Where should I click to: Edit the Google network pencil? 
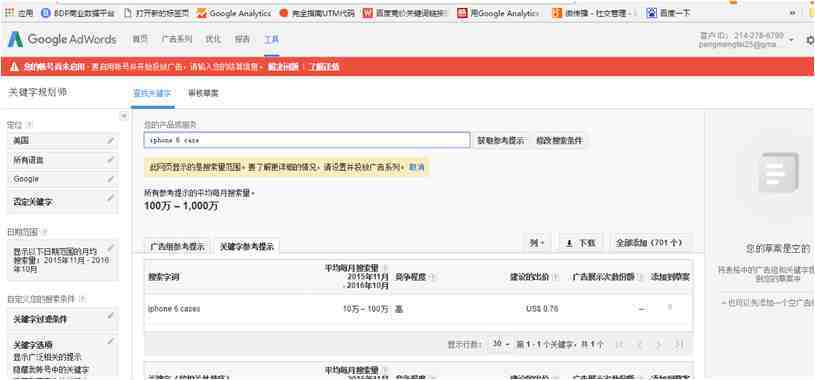point(110,179)
